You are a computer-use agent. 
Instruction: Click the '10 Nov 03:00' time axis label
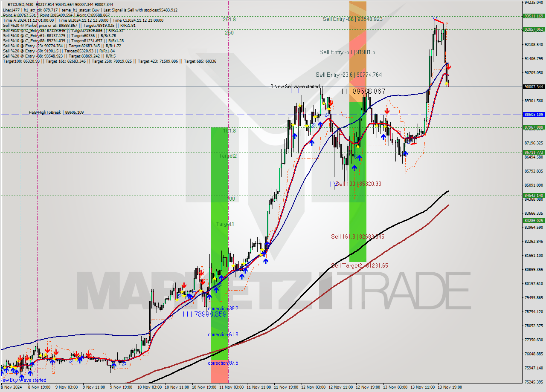pos(148,387)
